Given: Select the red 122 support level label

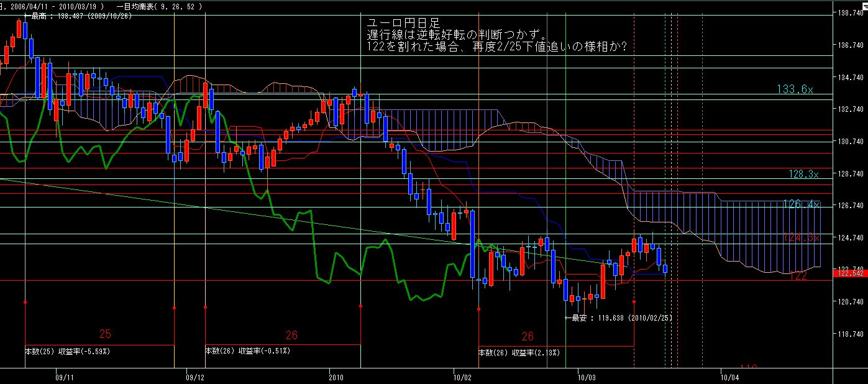Looking at the screenshot, I should coord(798,276).
